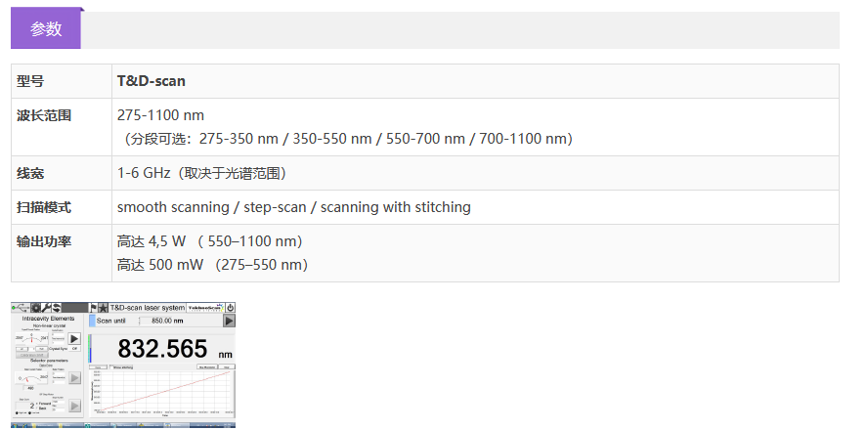Click the star favorites icon
Image resolution: width=868 pixels, height=430 pixels.
coord(103,307)
